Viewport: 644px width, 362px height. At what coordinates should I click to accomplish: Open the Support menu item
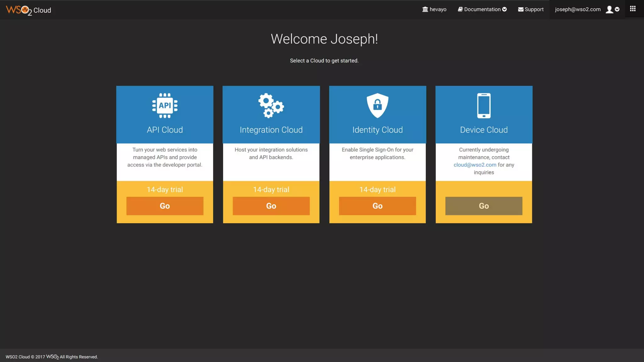[534, 9]
